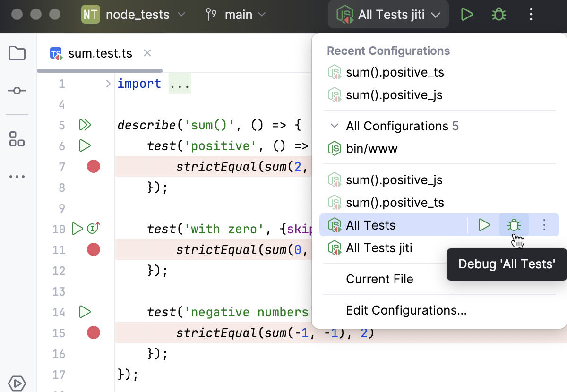Open the main toolbar More Actions menu
The image size is (567, 392).
[531, 14]
